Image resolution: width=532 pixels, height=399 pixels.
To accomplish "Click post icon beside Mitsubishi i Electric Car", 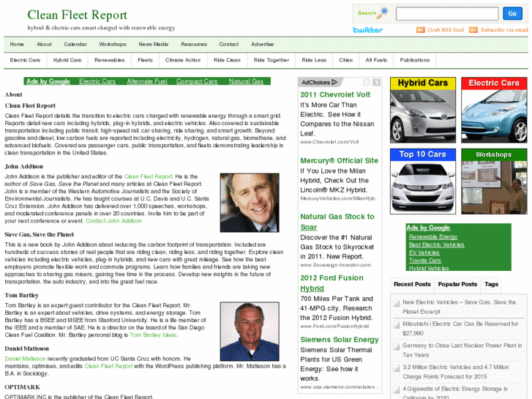I will coord(397,324).
